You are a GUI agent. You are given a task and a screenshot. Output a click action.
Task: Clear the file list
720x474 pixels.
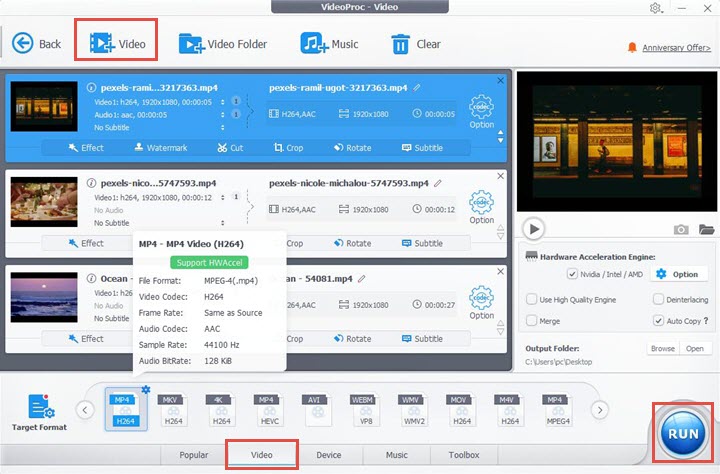pos(416,44)
